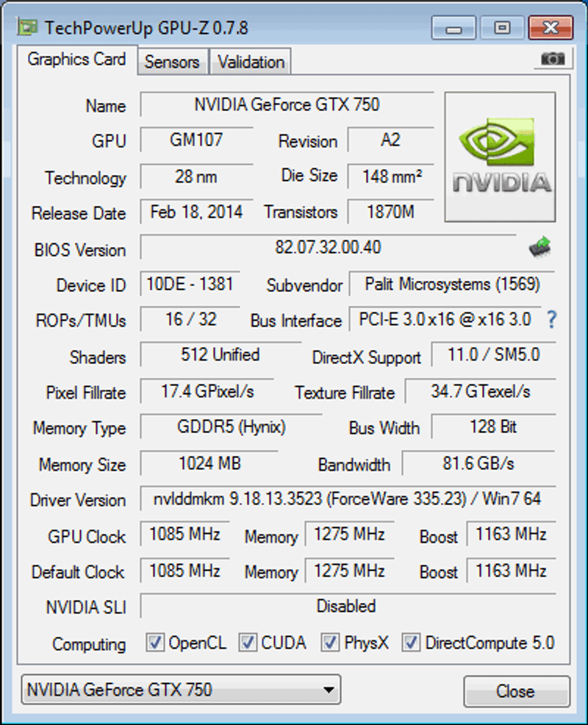Click the Bus Interface question mark icon
This screenshot has width=588, height=725.
click(551, 320)
